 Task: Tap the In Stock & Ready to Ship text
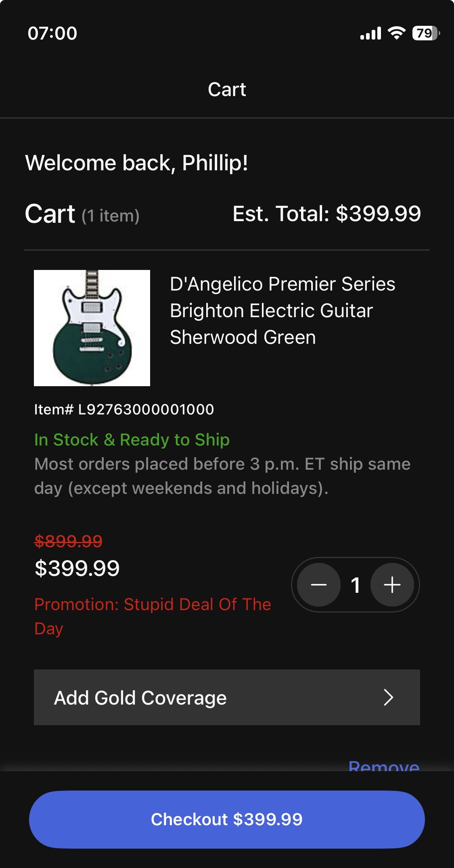[x=132, y=439]
